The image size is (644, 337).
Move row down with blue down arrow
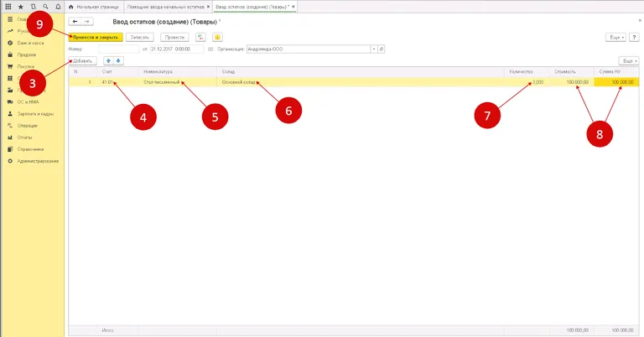click(118, 61)
